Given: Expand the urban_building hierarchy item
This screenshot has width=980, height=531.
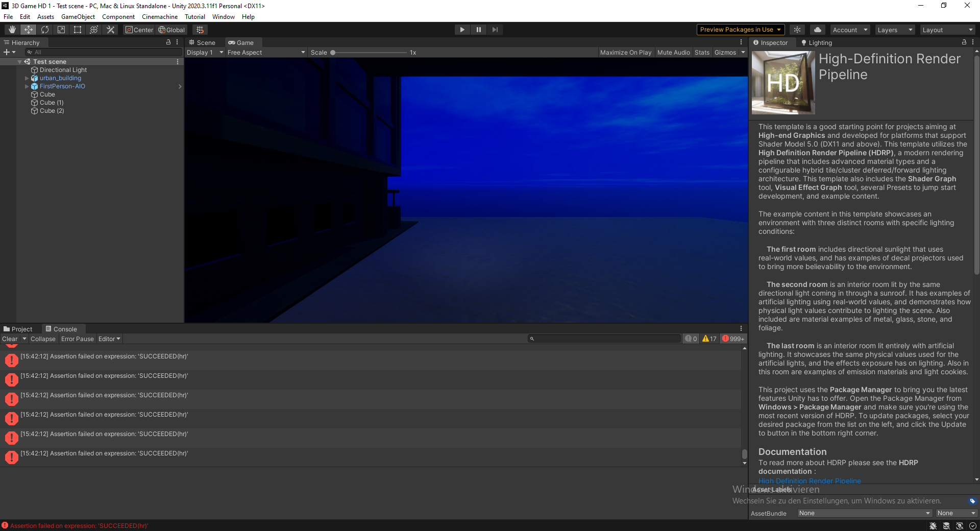Looking at the screenshot, I should click(27, 78).
